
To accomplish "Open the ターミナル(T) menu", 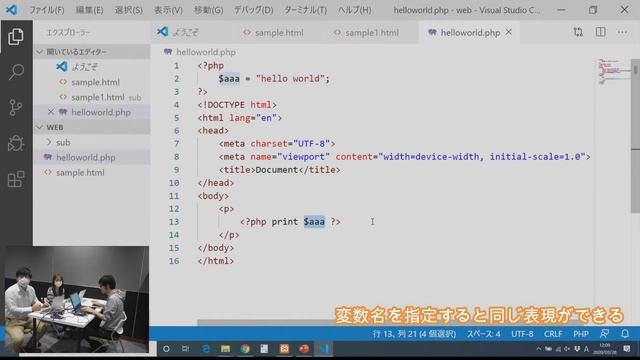I will coord(305,10).
